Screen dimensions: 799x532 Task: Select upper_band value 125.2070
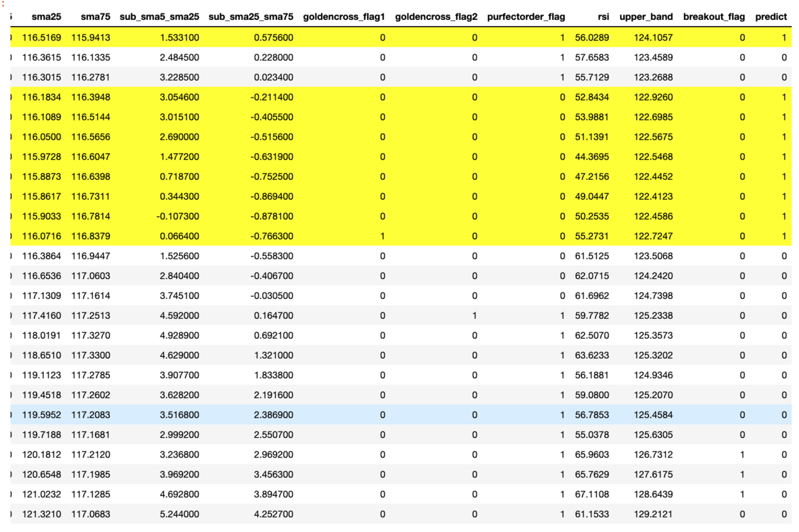[x=653, y=396]
